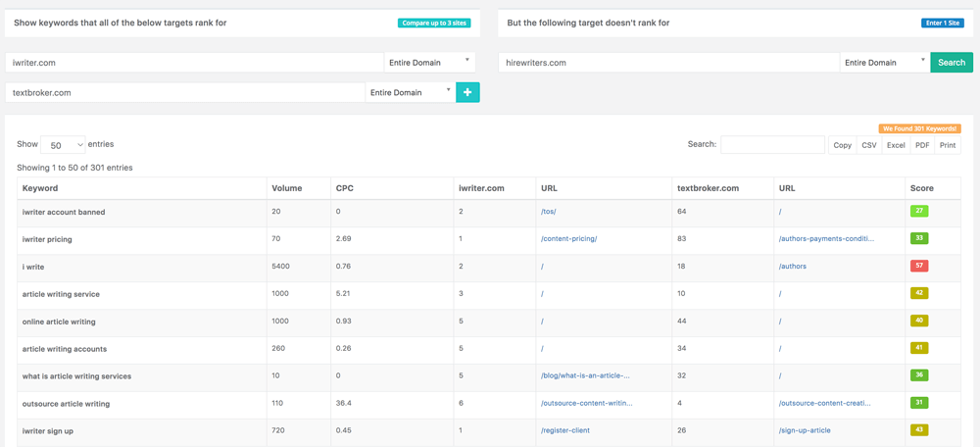Click the olive score badge 42
The width and height of the screenshot is (980, 447).
(919, 293)
